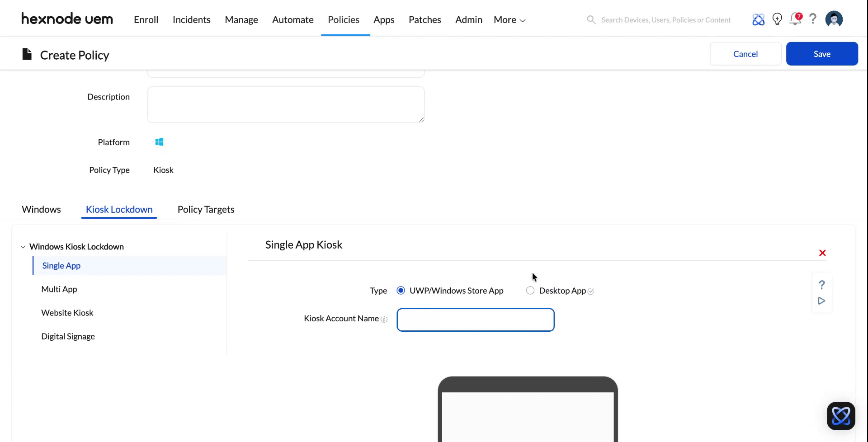Click the Cancel button

pyautogui.click(x=745, y=53)
